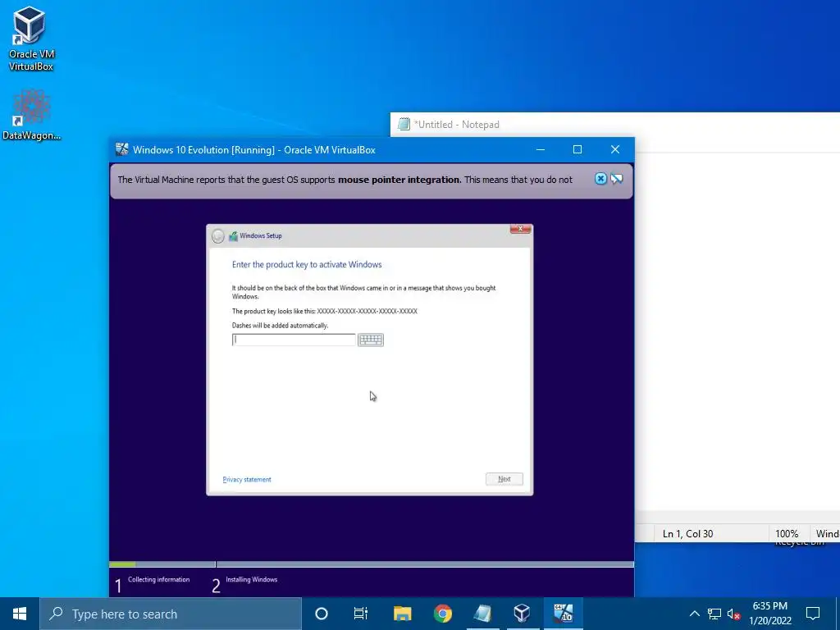The width and height of the screenshot is (840, 630).
Task: Open Oracle VM VirtualBox desktop shortcut
Action: (x=30, y=39)
